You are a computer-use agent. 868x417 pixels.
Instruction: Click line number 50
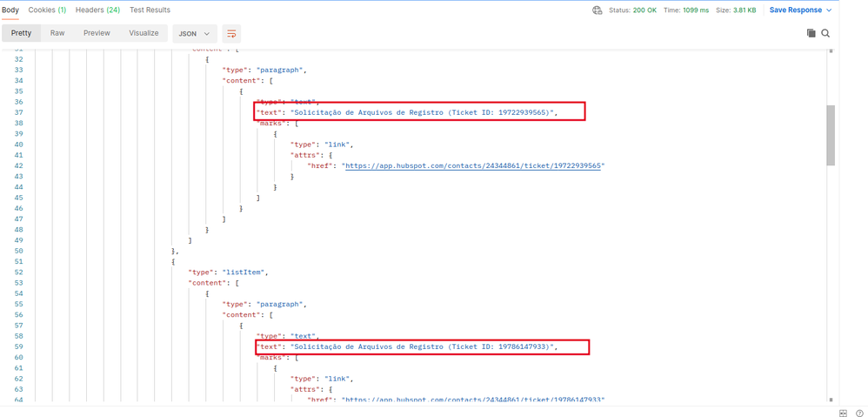[x=18, y=251]
